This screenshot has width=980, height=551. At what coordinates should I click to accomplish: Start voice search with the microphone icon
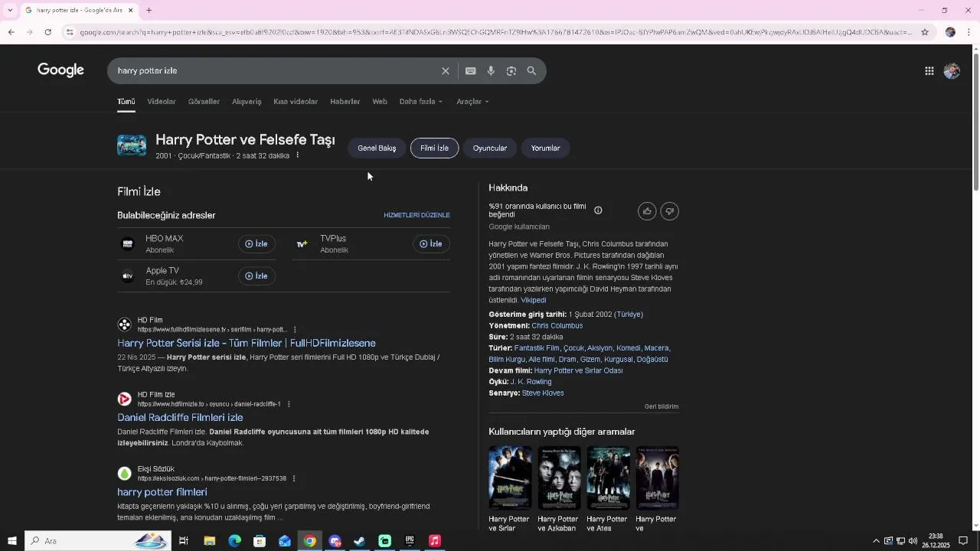(x=491, y=71)
